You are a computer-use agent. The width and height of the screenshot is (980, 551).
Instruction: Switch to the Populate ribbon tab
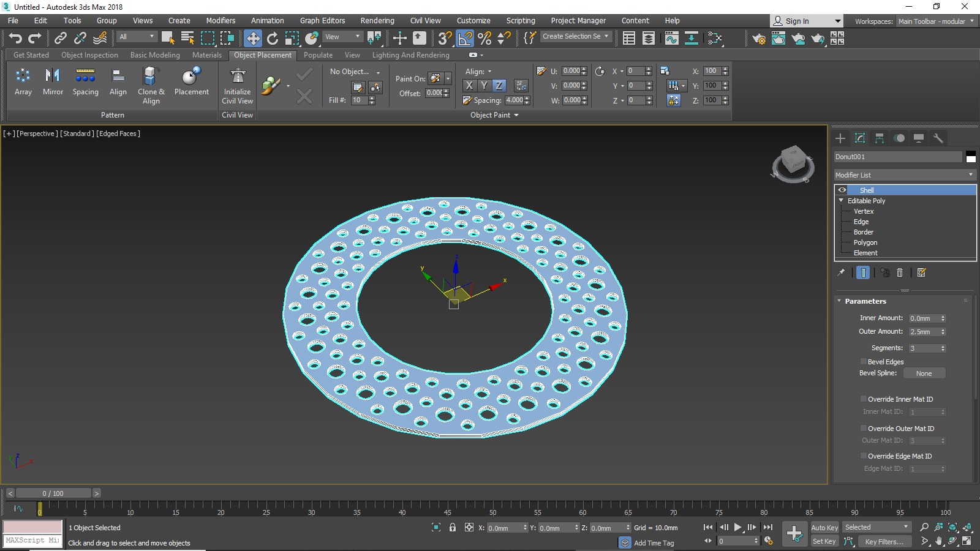point(318,55)
